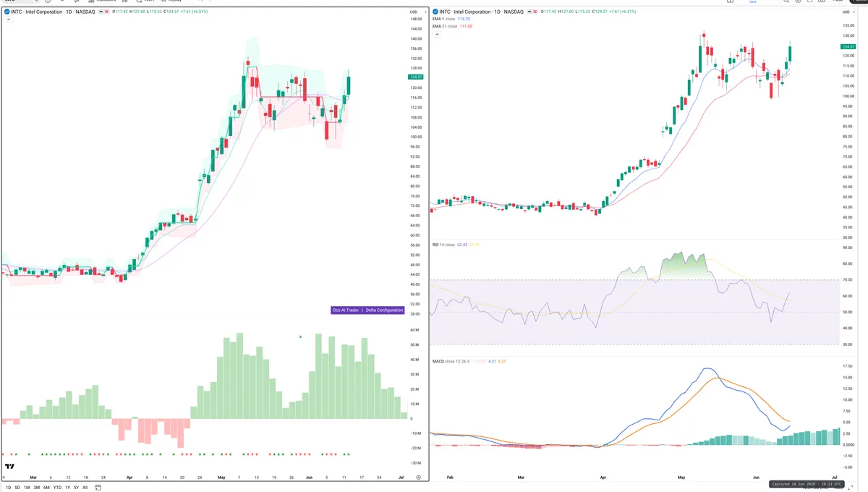This screenshot has height=492, width=868.
Task: Click INTC symbol logo in right chart
Action: [x=435, y=12]
